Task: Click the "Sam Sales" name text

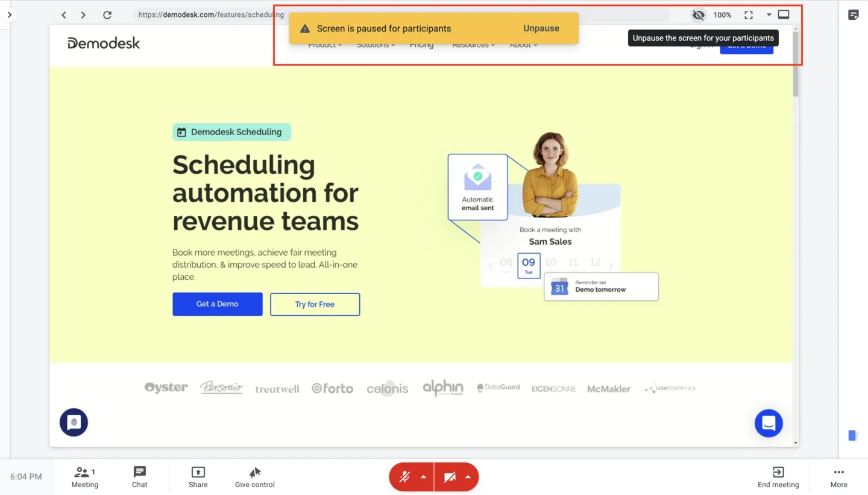Action: pos(550,242)
